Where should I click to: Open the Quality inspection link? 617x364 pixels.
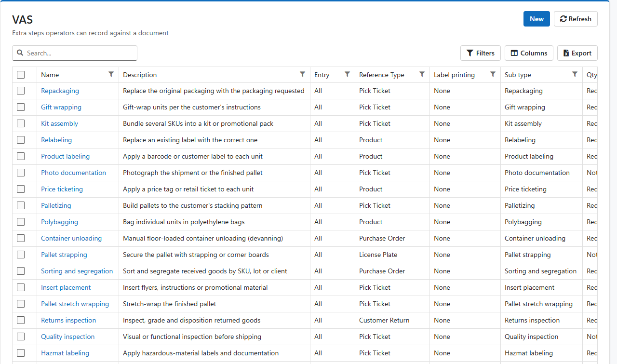(x=67, y=337)
